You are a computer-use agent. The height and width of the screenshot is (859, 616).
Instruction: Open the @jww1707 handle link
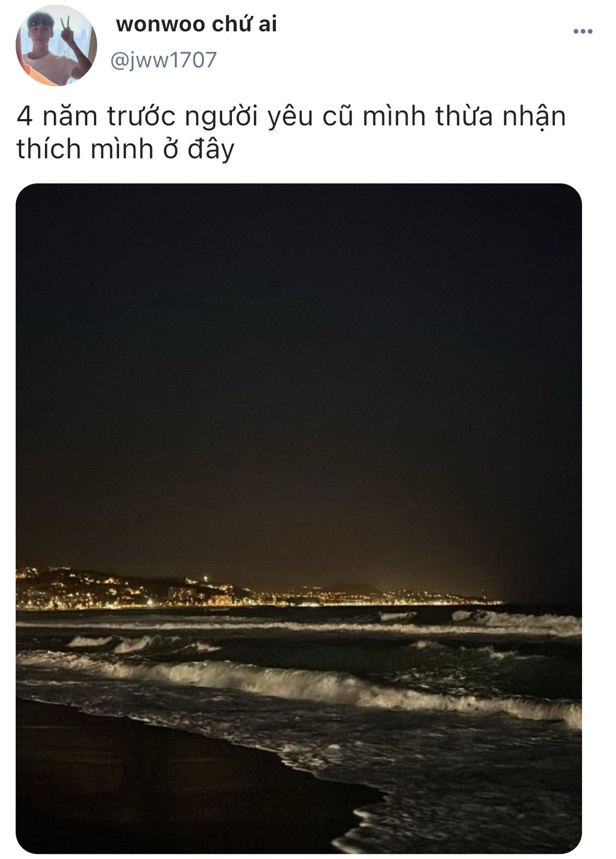pos(164,60)
